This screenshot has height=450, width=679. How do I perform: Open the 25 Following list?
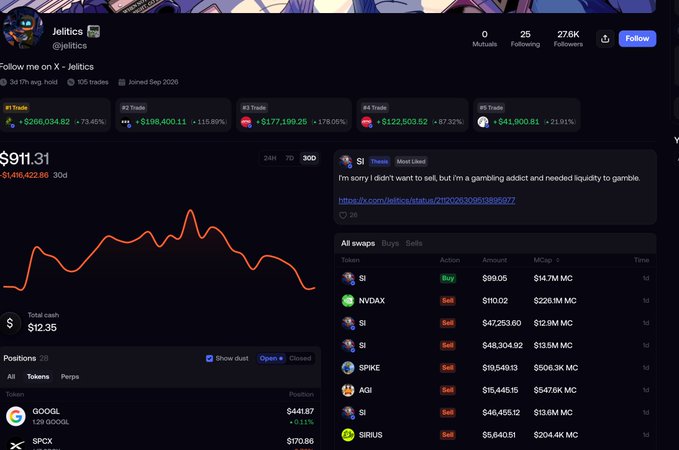pyautogui.click(x=525, y=39)
